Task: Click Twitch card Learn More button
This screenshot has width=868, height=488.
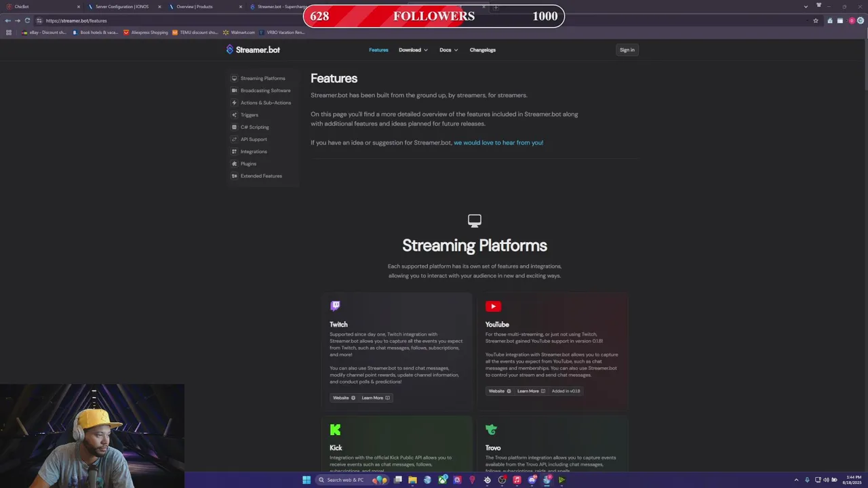Action: coord(376,398)
